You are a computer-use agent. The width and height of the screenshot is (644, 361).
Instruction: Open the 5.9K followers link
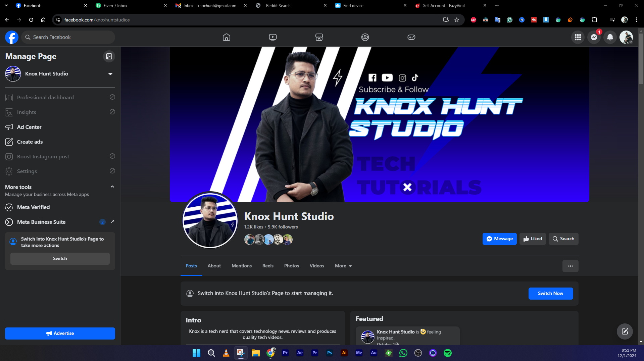coord(283,227)
